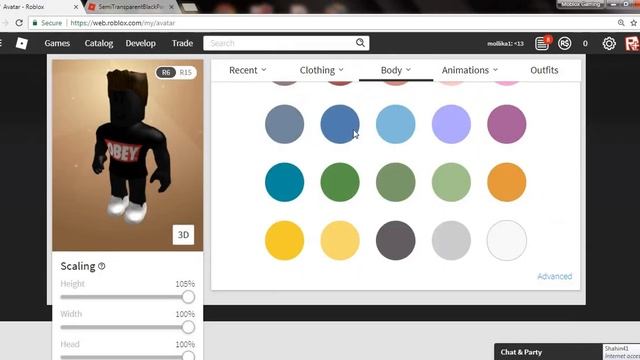Click the Advanced link
This screenshot has height=360, width=640.
[x=554, y=276]
